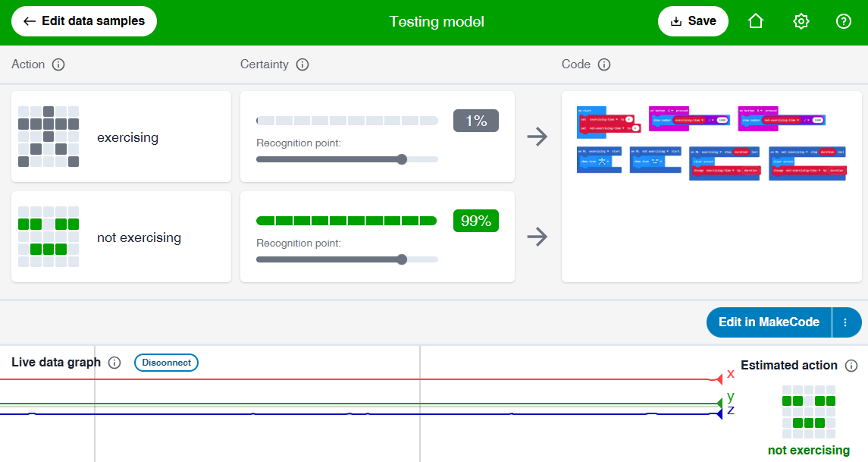Click info icon beside Estimated action
Image resolution: width=868 pixels, height=462 pixels.
tap(851, 366)
